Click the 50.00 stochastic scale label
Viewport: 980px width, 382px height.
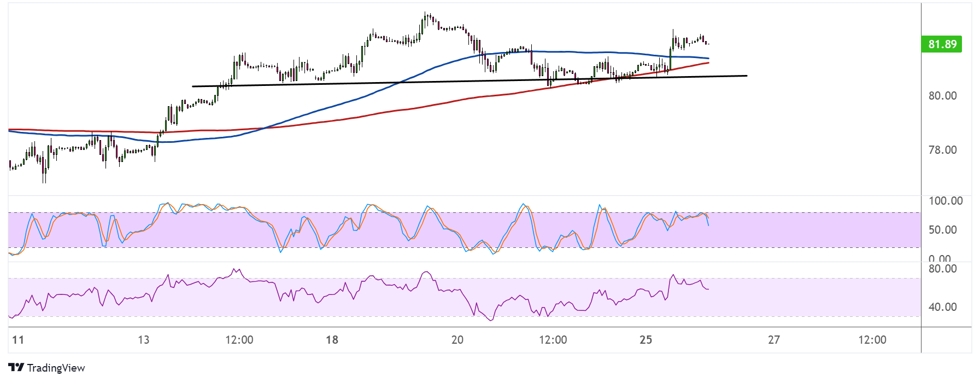pyautogui.click(x=942, y=230)
